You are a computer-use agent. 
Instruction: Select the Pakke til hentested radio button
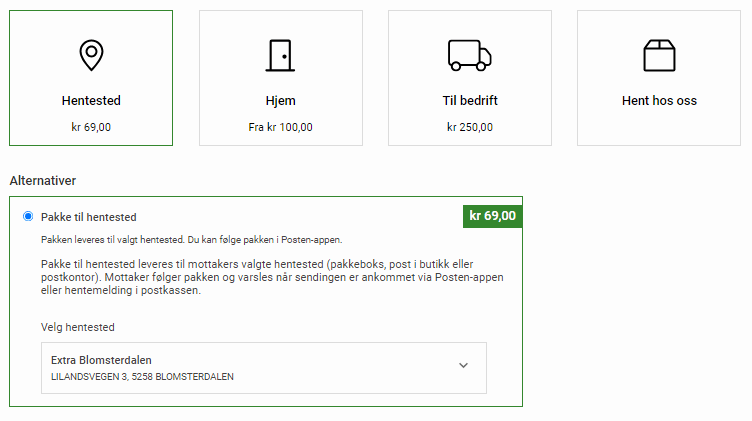pos(28,216)
